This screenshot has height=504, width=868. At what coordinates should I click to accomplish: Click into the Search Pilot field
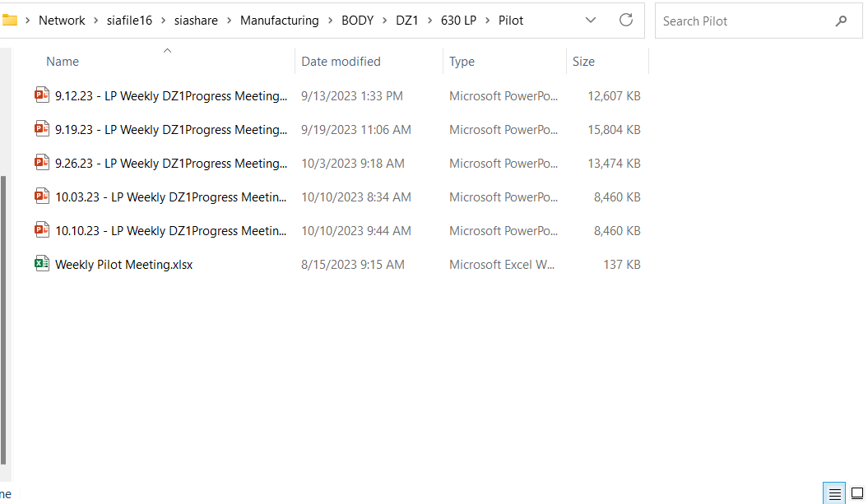coord(740,21)
